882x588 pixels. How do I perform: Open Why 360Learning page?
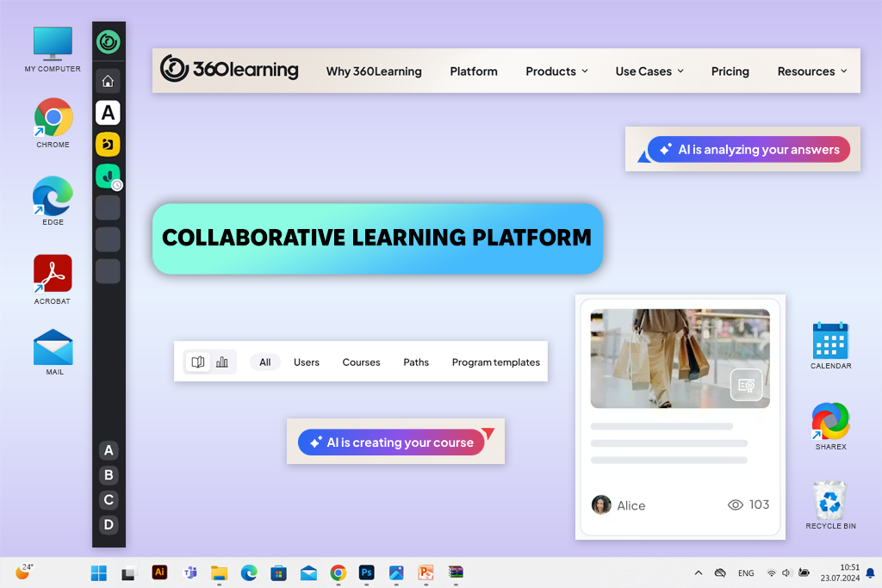[374, 71]
